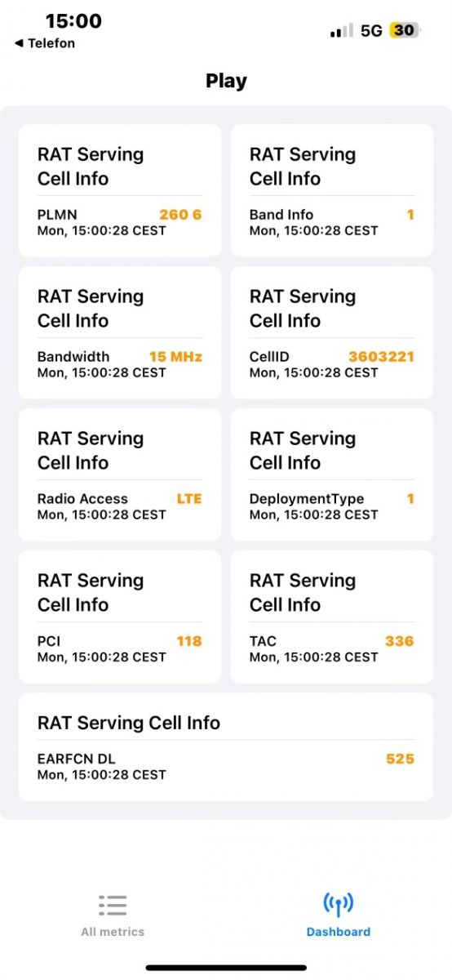Tap the 5G network indicator

click(371, 31)
